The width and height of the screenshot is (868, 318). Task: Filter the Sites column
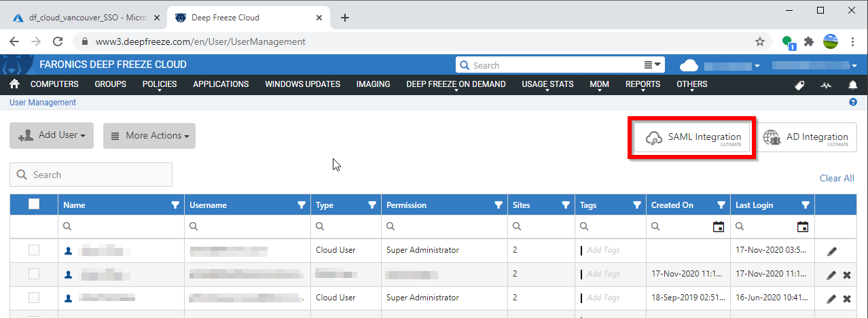click(x=565, y=205)
